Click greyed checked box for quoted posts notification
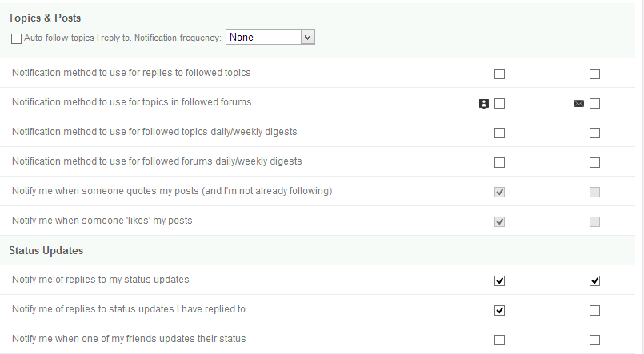This screenshot has height=354, width=644. click(x=500, y=192)
